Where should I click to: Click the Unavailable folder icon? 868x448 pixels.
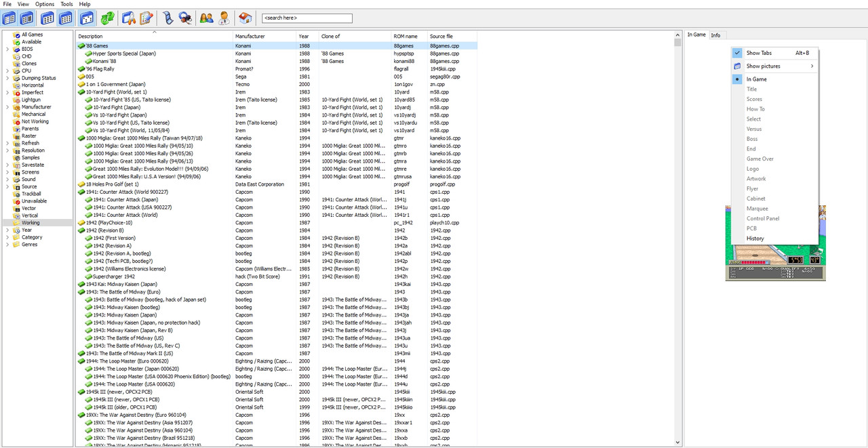click(16, 201)
